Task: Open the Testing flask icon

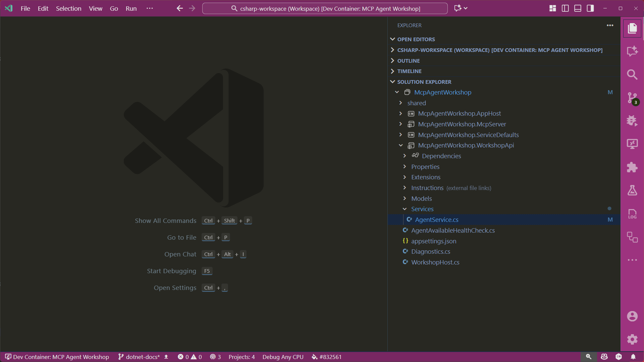Action: click(x=632, y=190)
